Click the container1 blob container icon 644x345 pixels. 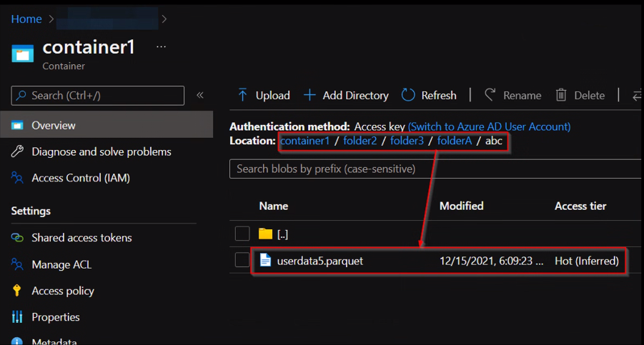[23, 54]
